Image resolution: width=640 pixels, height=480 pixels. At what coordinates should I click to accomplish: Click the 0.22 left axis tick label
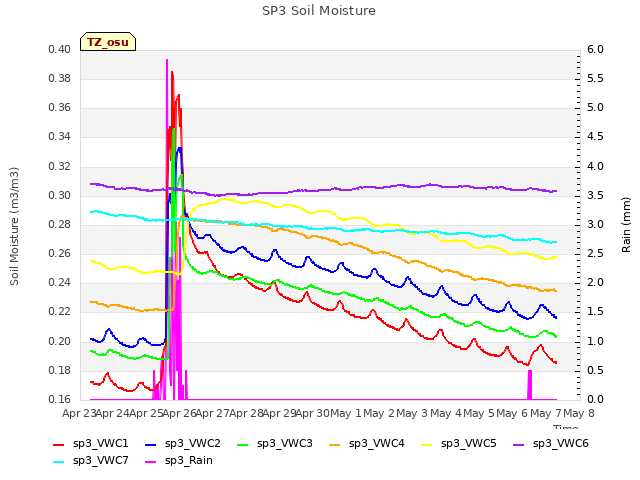[x=60, y=312]
